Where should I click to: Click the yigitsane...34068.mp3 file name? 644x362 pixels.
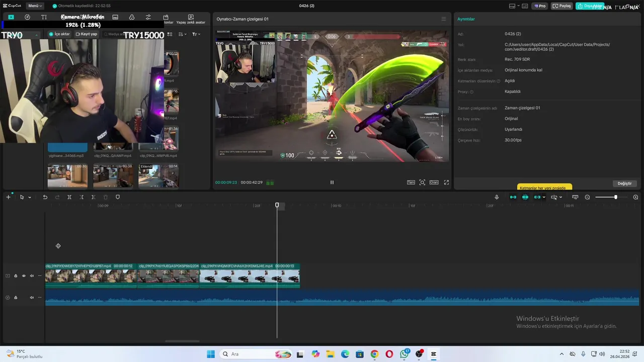coord(67,156)
